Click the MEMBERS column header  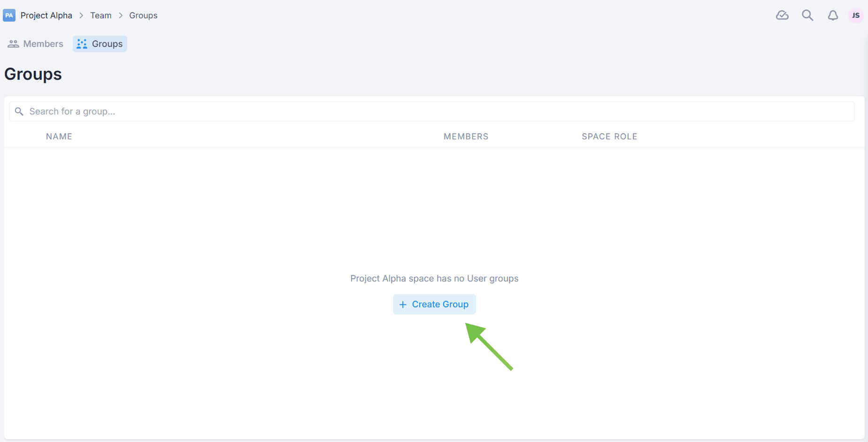[x=466, y=137]
